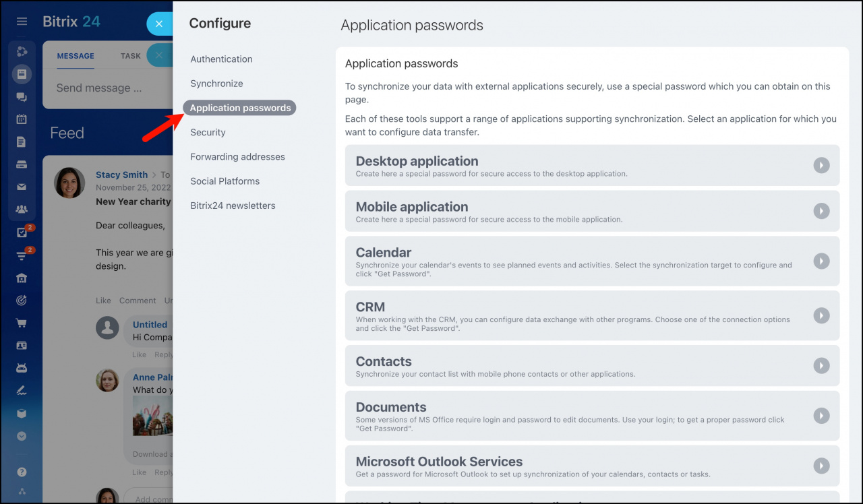Open the Authentication settings section

click(x=221, y=59)
